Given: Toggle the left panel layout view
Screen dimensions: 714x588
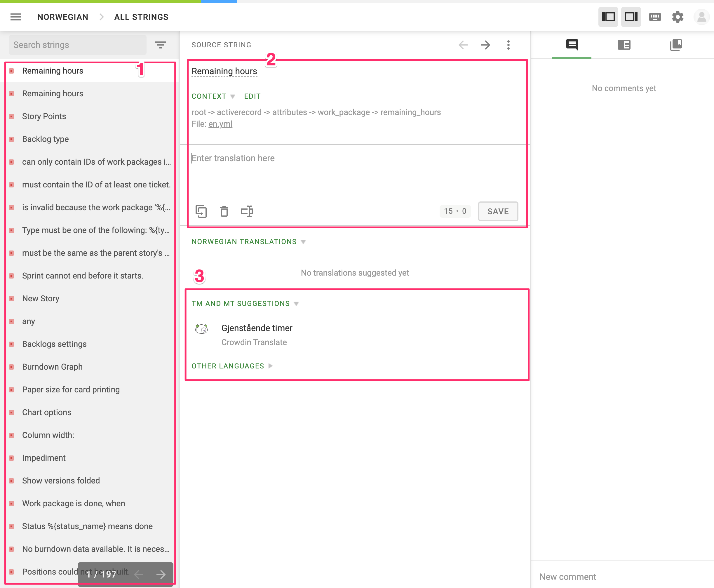Looking at the screenshot, I should 608,17.
